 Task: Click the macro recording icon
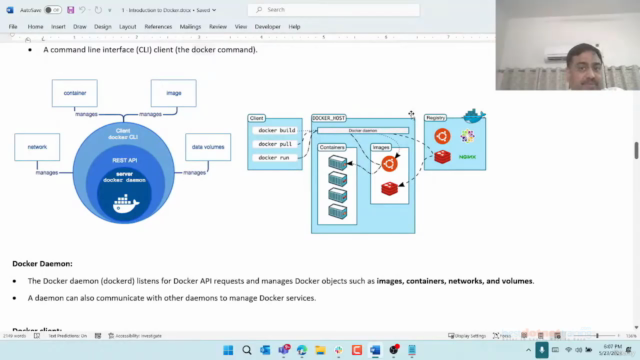coord(98,336)
